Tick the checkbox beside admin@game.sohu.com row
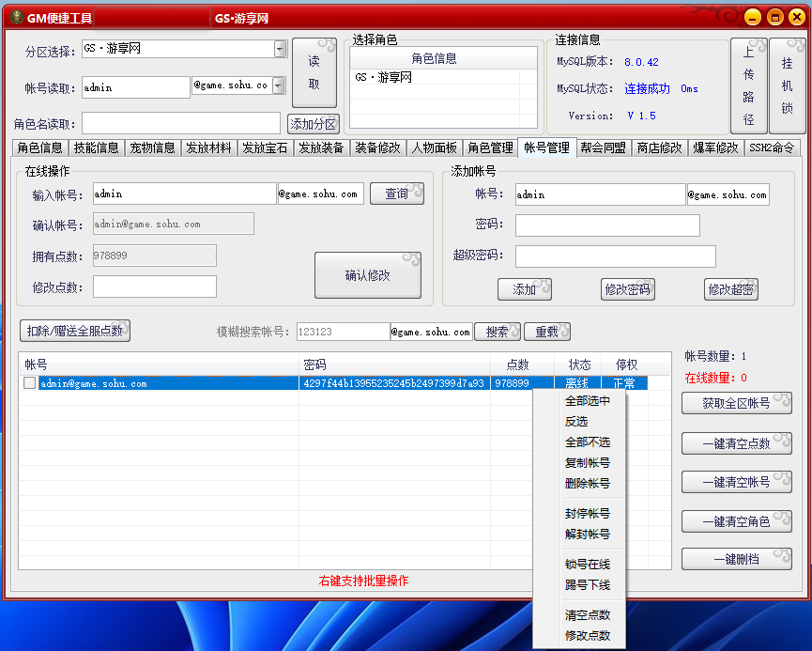812x651 pixels. [30, 383]
